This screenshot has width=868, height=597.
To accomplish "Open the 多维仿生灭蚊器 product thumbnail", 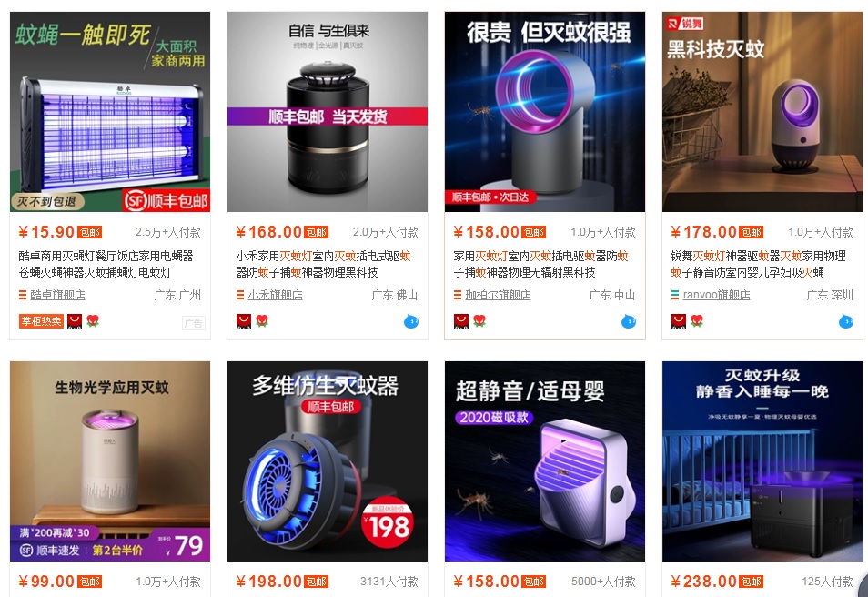I will pyautogui.click(x=328, y=461).
